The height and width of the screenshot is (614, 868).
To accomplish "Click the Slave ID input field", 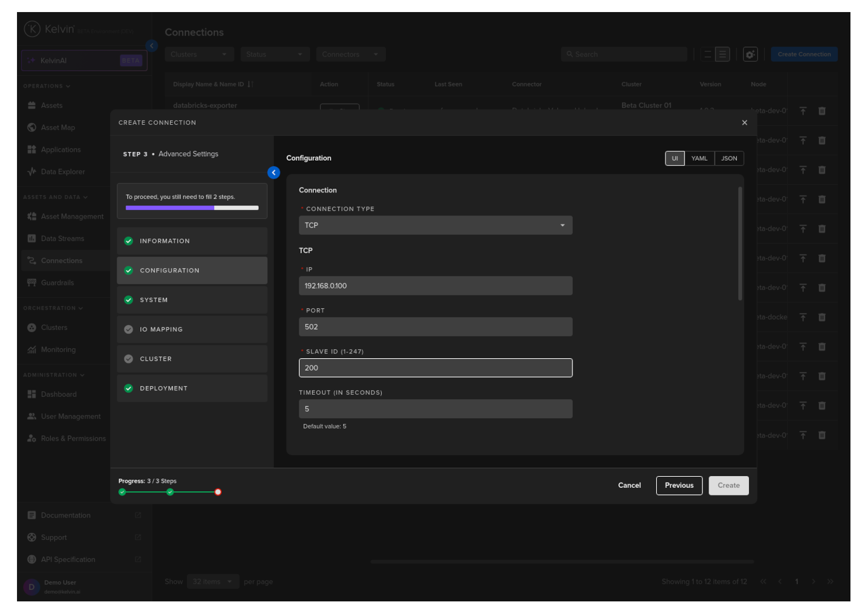I will click(x=435, y=368).
